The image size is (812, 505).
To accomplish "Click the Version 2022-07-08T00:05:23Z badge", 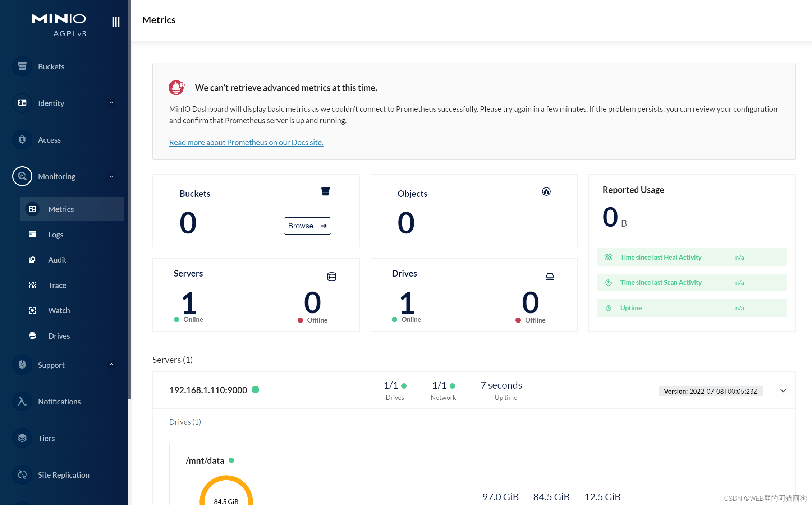I will (710, 391).
